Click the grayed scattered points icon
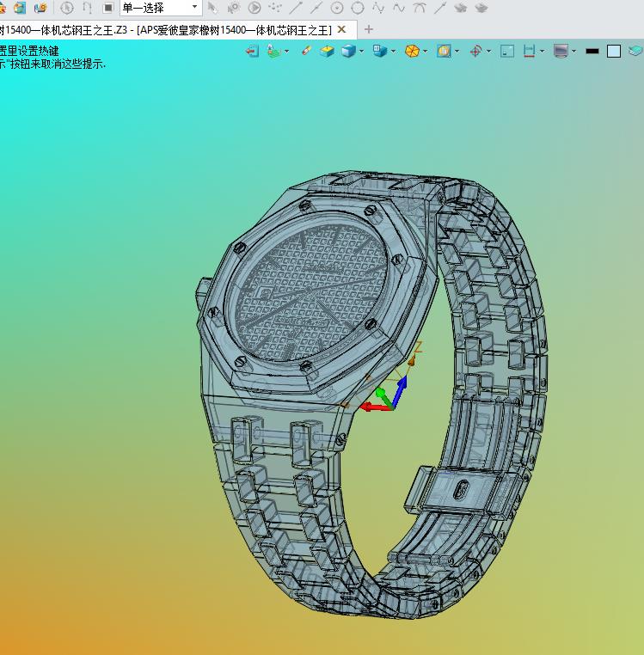This screenshot has width=644, height=655. click(x=275, y=8)
